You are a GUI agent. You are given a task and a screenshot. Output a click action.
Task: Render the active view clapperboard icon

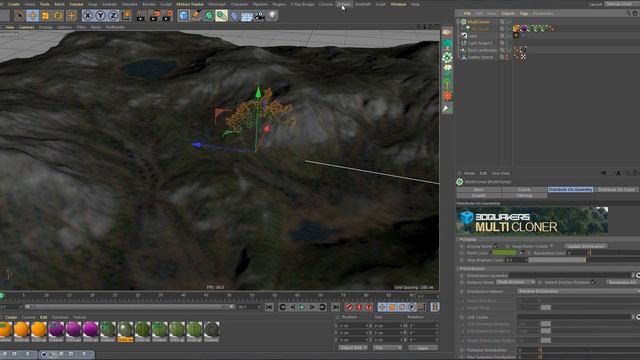coord(141,16)
